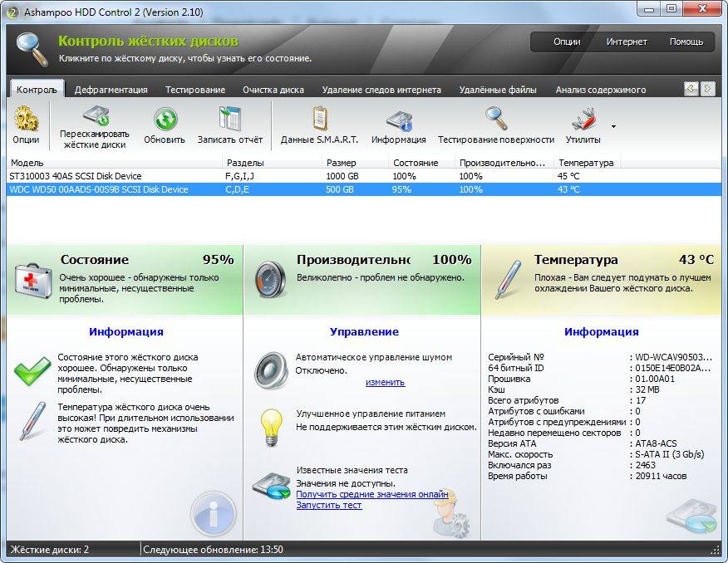Open the Опции gear toolbar icon
This screenshot has width=728, height=563.
pos(26,119)
